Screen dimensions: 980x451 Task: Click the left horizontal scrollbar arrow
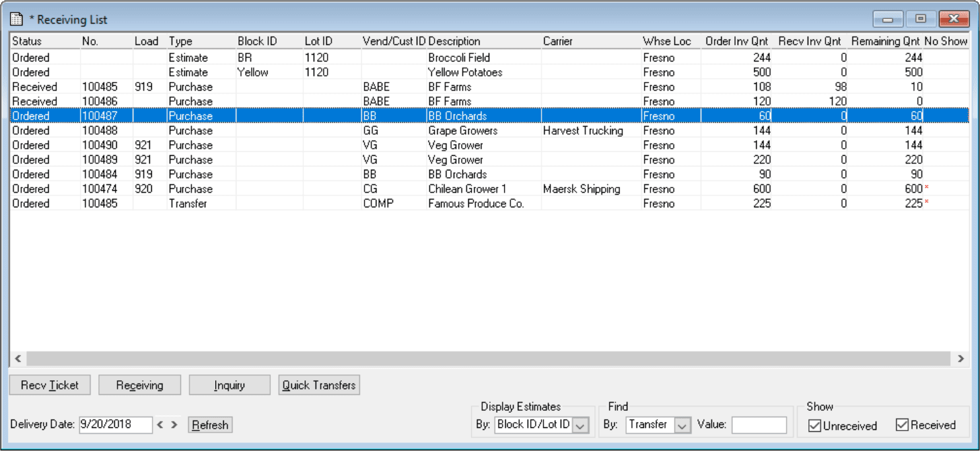pyautogui.click(x=17, y=359)
